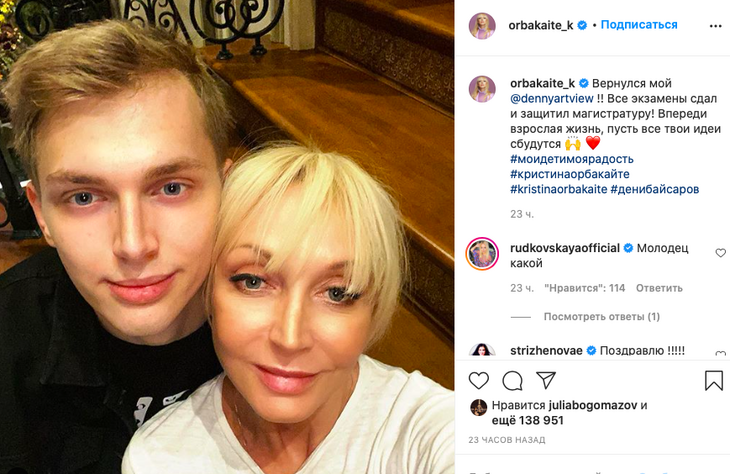Click juliabogomazov's small avatar near likes

click(x=479, y=407)
